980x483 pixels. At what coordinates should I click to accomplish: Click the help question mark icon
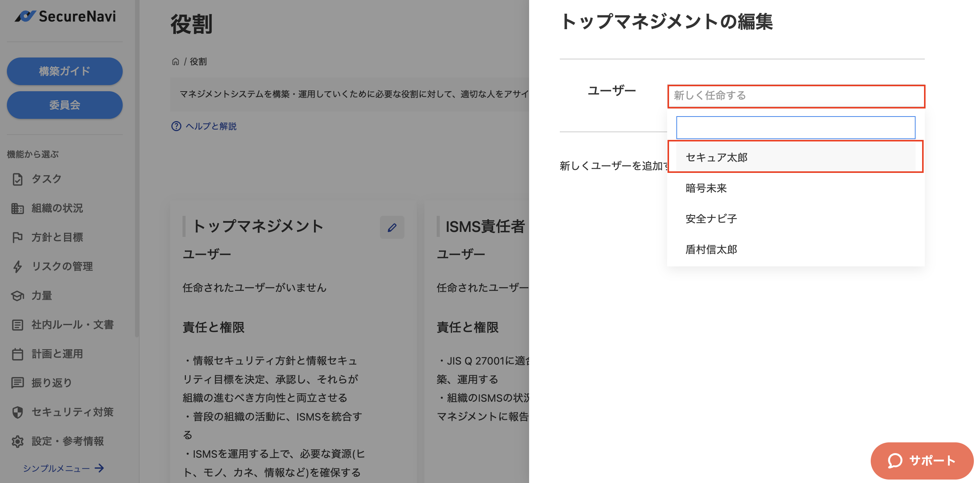176,126
